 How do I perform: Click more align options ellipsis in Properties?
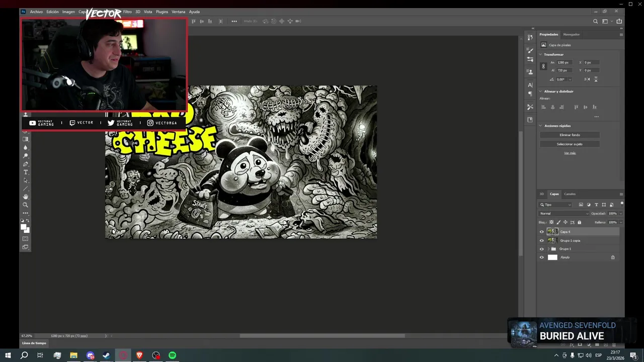[x=596, y=117]
